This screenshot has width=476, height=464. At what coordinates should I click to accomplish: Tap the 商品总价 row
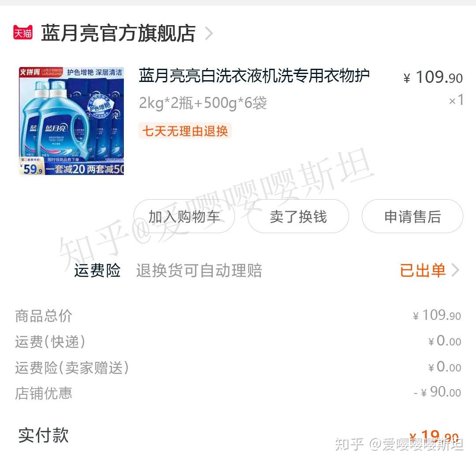tap(238, 316)
